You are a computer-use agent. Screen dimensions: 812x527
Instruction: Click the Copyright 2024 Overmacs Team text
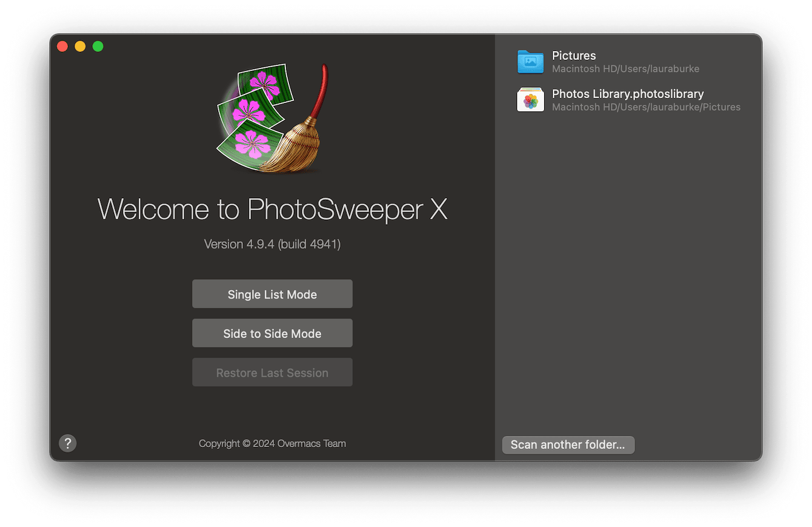click(x=272, y=443)
